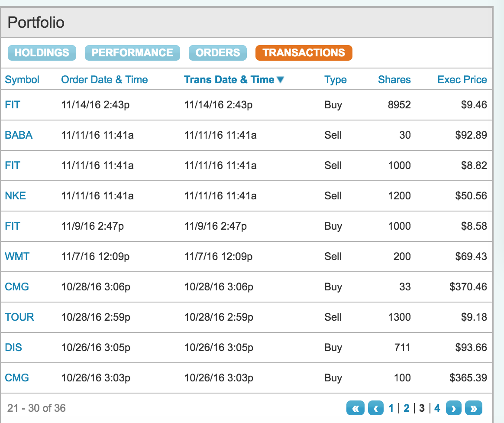Go to the previous page of transactions

point(376,408)
